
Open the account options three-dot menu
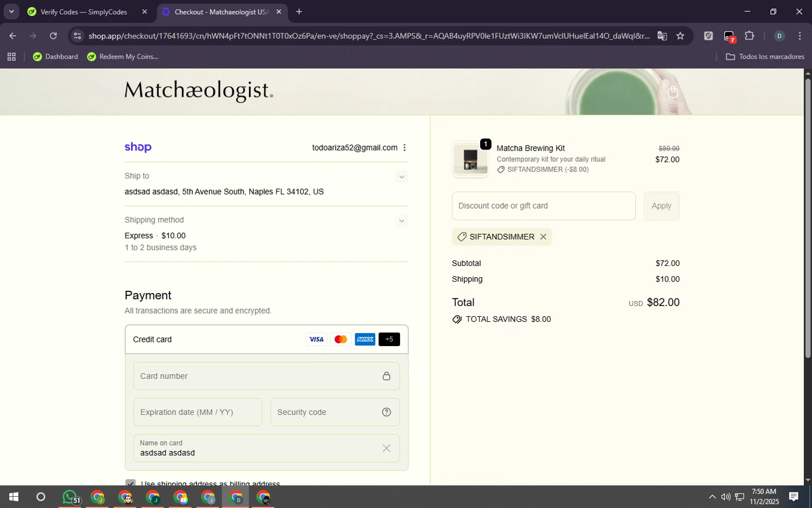pos(404,148)
